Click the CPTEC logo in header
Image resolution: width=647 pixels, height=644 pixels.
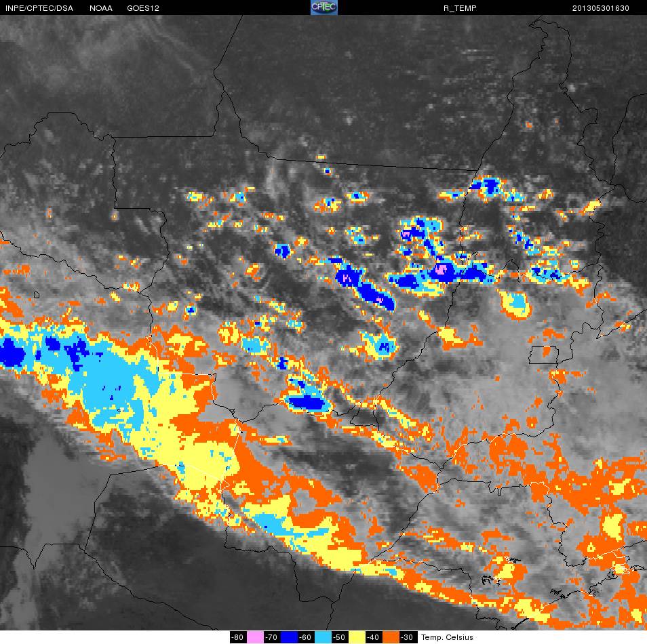[x=324, y=7]
